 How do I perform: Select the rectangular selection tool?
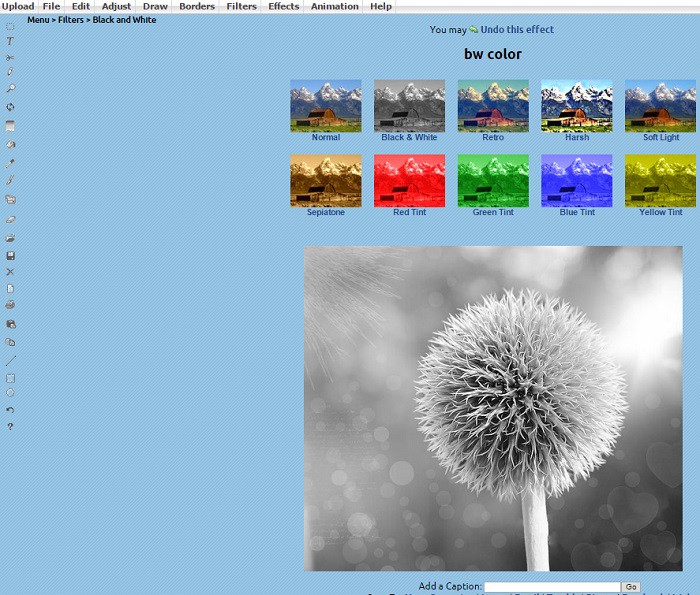[x=10, y=26]
